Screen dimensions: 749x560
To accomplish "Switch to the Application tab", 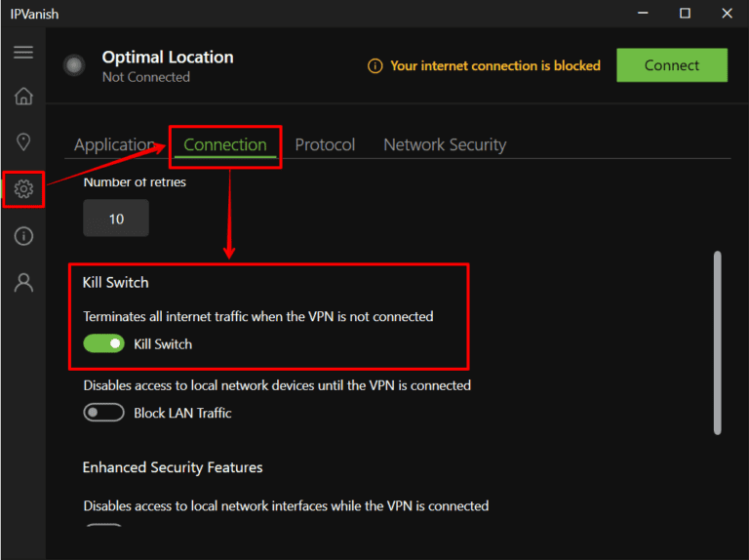I will pyautogui.click(x=114, y=144).
